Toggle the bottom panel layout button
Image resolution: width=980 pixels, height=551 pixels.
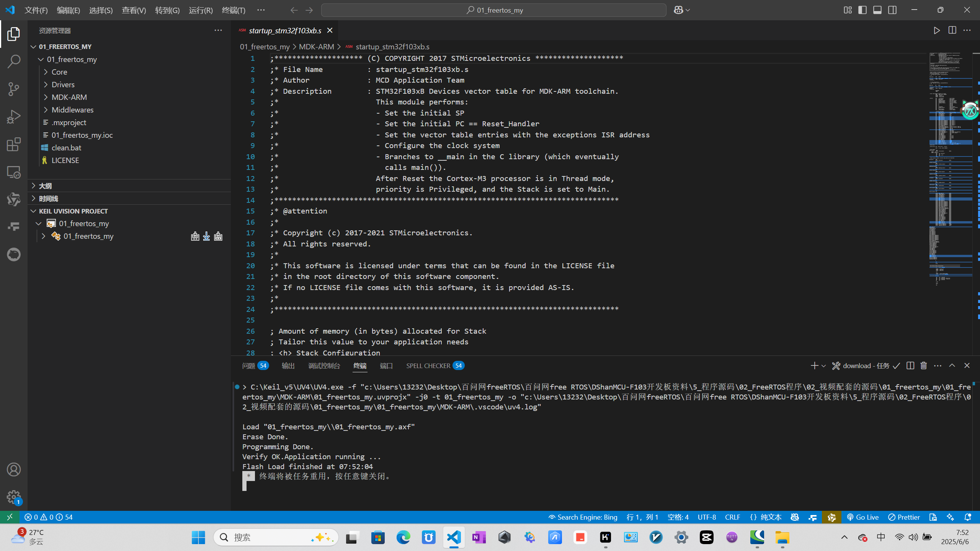(x=877, y=10)
